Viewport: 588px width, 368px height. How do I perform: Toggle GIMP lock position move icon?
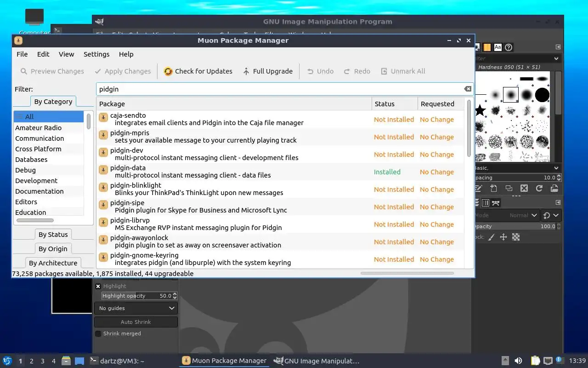(503, 237)
